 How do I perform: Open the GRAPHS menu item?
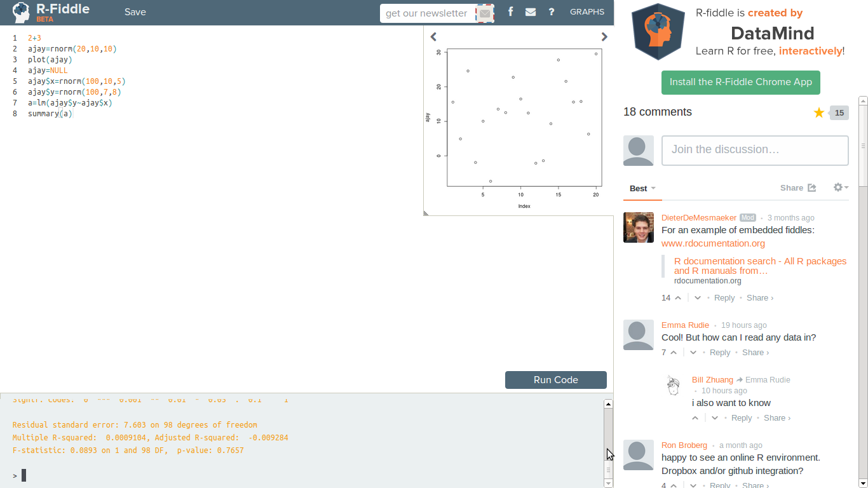pos(587,12)
